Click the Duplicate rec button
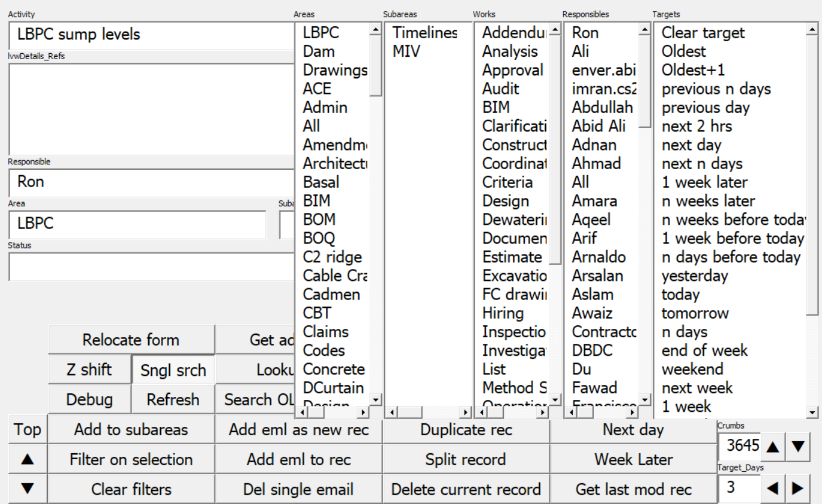The height and width of the screenshot is (504, 822). click(466, 430)
